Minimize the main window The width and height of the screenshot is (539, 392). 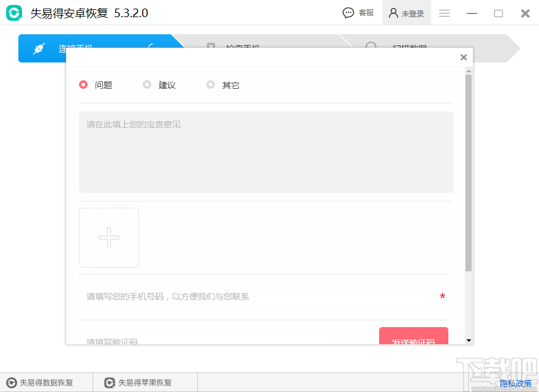coord(472,13)
